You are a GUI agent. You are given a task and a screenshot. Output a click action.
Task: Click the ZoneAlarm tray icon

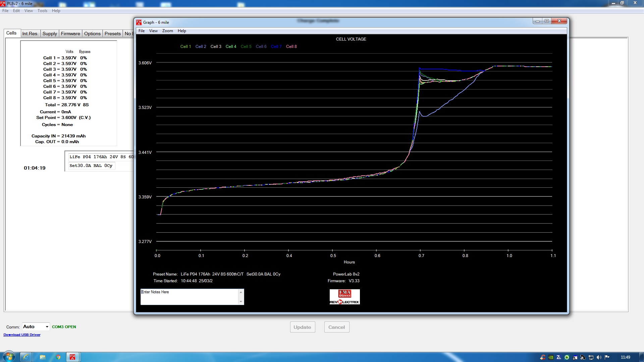coord(559,357)
